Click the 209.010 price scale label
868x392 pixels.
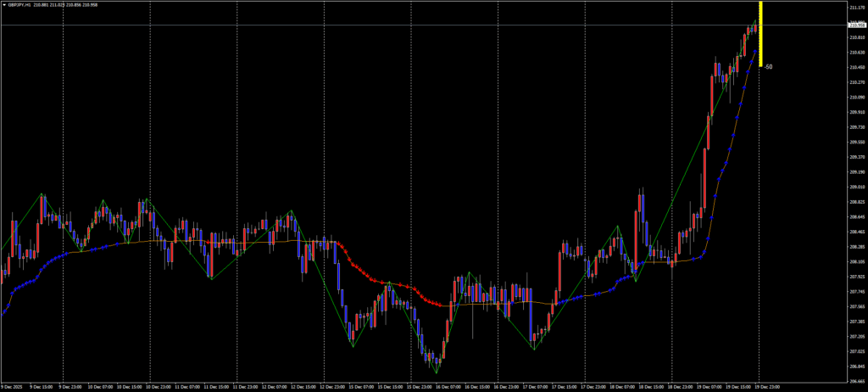click(857, 188)
